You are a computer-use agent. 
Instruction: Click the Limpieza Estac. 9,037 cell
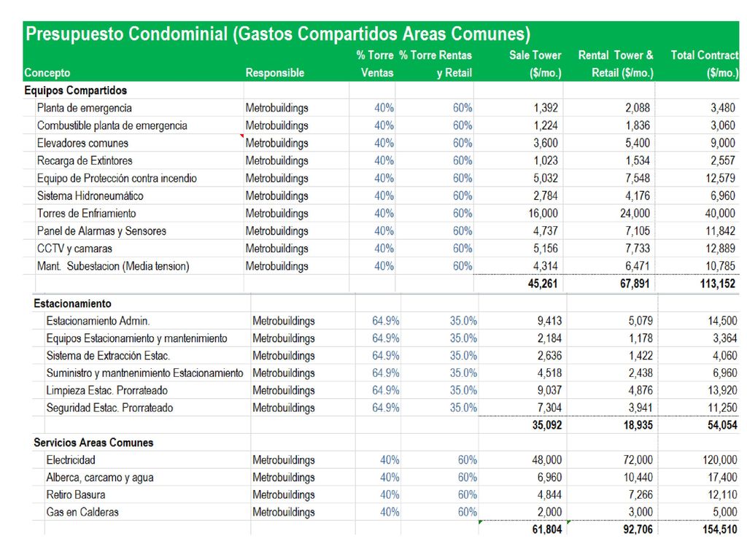[549, 391]
